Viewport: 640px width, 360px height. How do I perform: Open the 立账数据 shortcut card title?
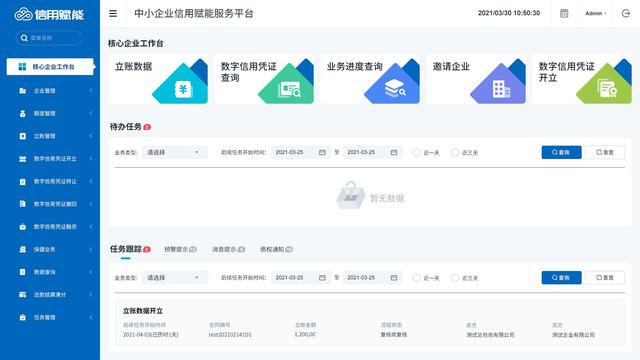(x=133, y=67)
